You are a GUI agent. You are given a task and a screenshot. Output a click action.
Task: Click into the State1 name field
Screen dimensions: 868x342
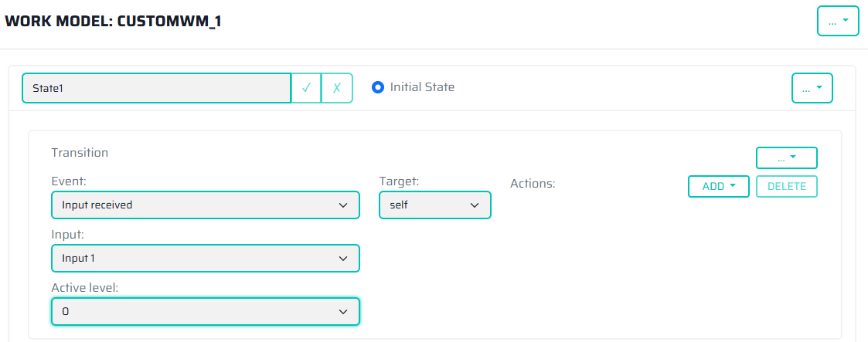tap(156, 88)
